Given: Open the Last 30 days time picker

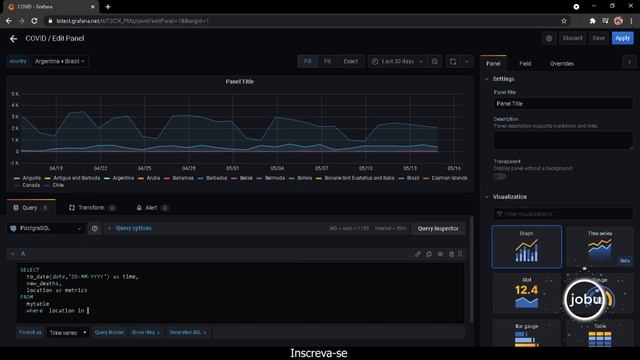Looking at the screenshot, I should 398,61.
